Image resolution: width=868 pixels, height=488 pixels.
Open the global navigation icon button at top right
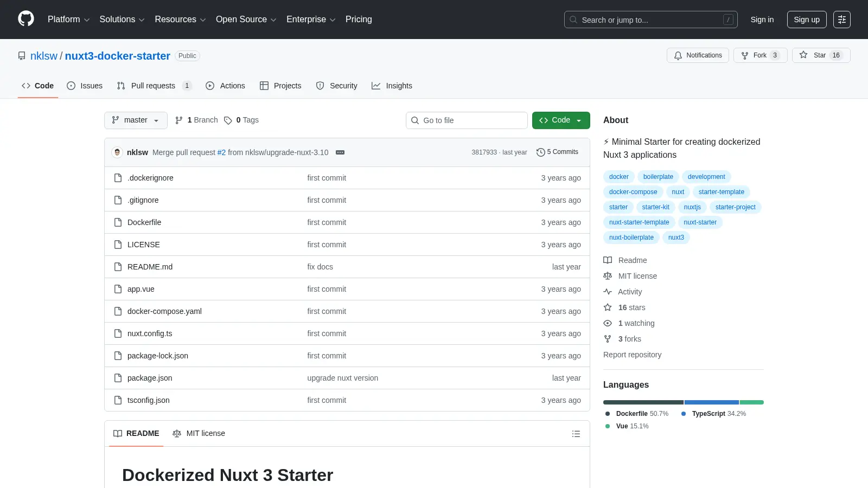(842, 20)
